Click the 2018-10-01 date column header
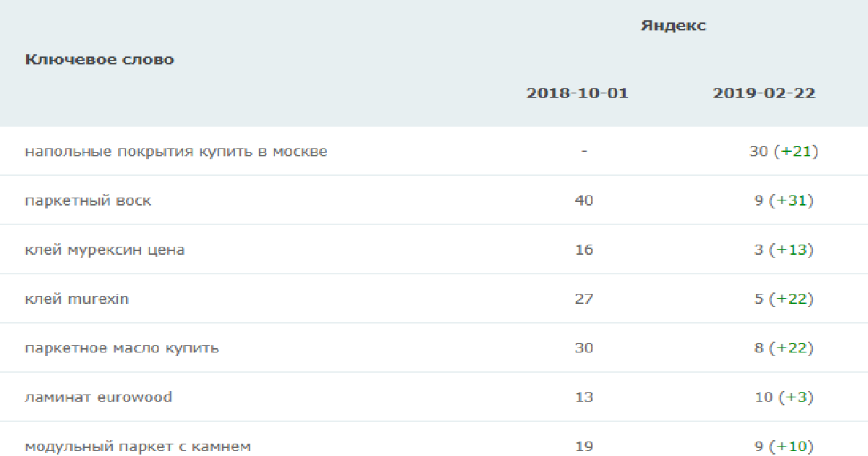This screenshot has height=456, width=868. [577, 93]
